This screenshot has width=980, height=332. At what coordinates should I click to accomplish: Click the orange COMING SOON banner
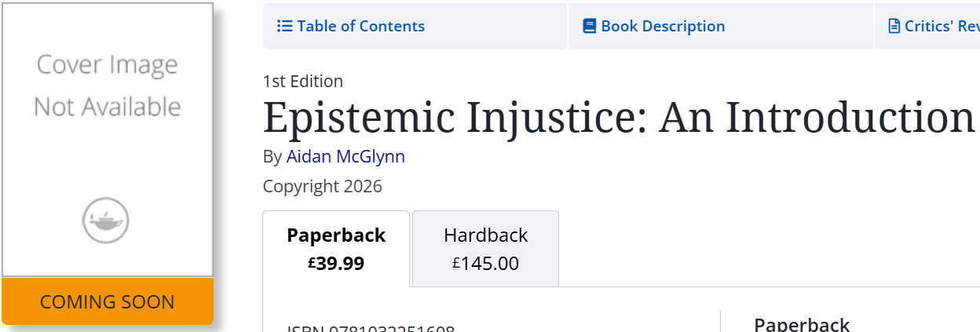pyautogui.click(x=108, y=301)
